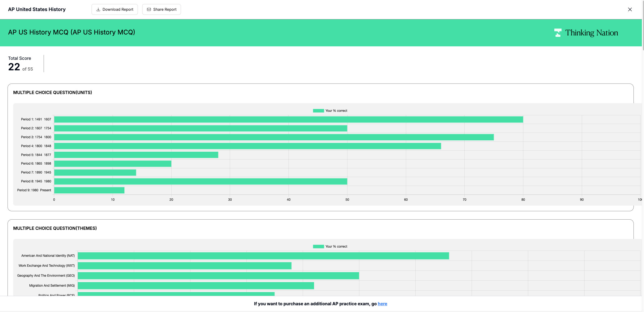Toggle the units chart 'Your % correct' legend
Viewport: 644px width, 312px height.
click(x=336, y=111)
